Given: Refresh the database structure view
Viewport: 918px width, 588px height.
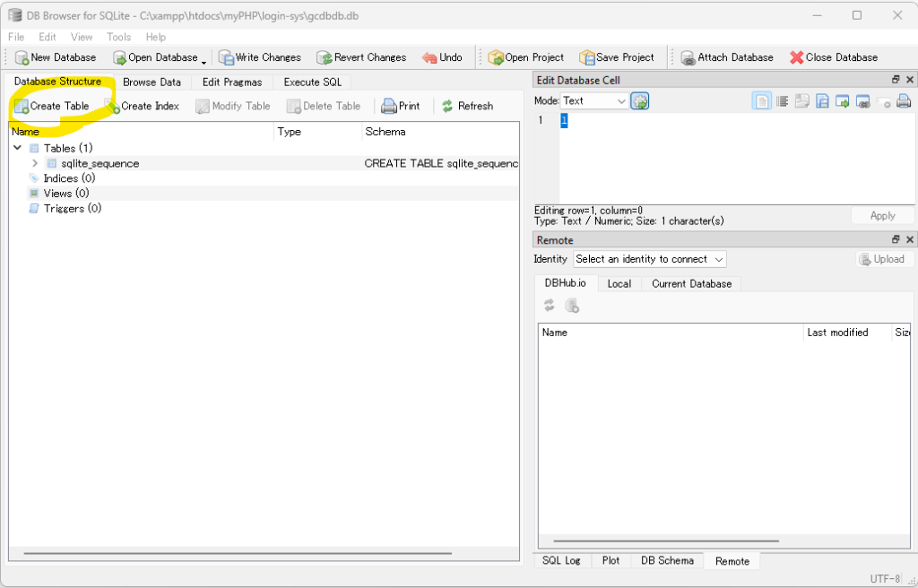Looking at the screenshot, I should tap(467, 106).
